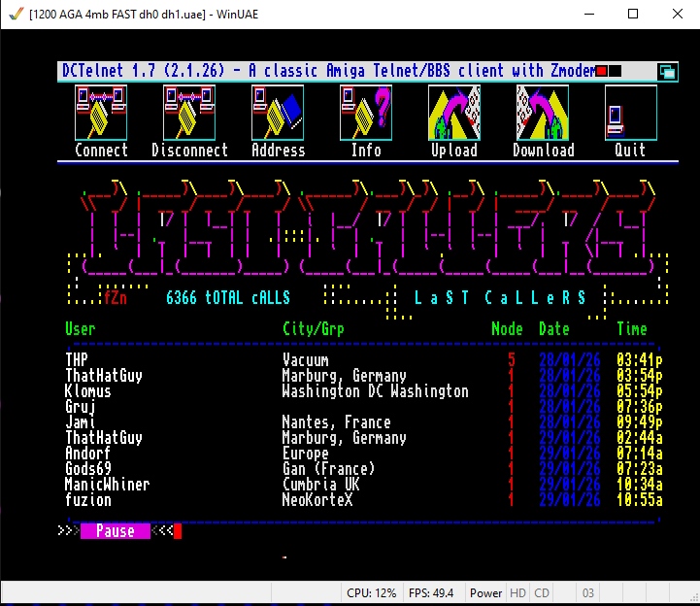Click the red fZn signature text

[116, 298]
